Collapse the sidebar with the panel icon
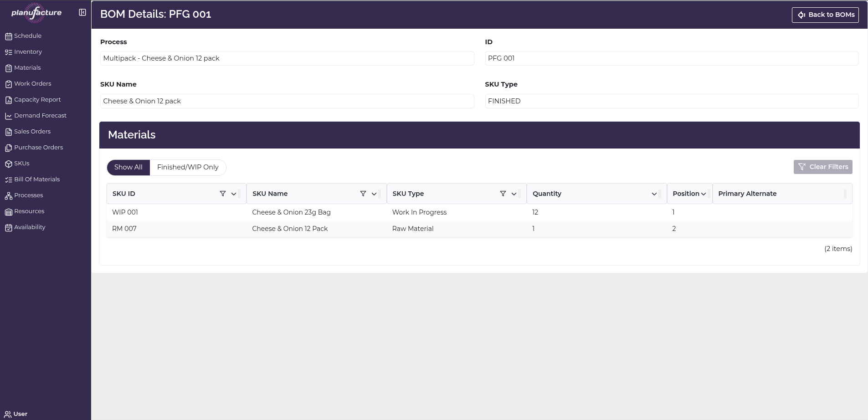This screenshot has width=868, height=420. pyautogui.click(x=82, y=12)
